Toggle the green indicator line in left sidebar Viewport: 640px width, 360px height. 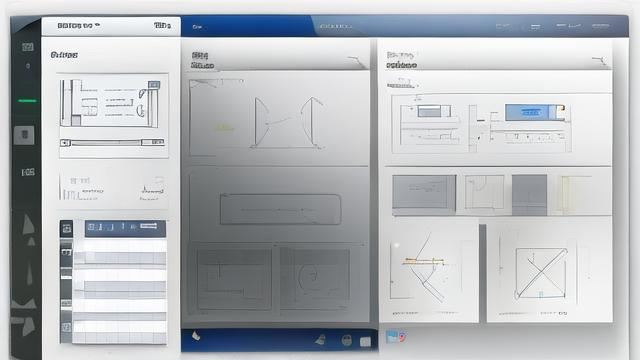[x=27, y=100]
